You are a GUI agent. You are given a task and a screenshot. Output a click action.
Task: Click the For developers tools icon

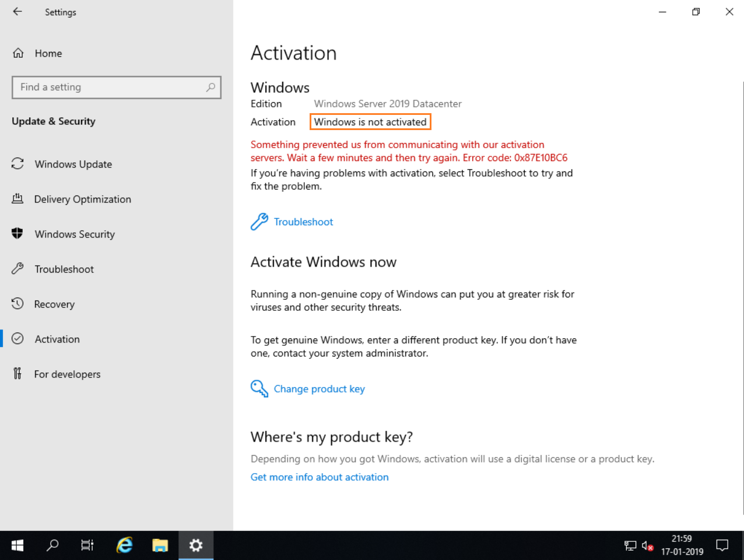(x=17, y=374)
